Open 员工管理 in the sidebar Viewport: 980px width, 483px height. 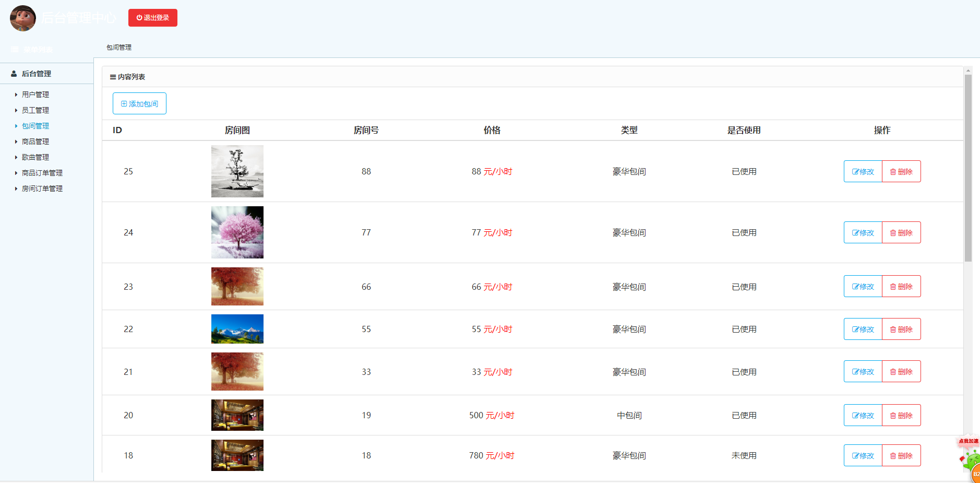[x=35, y=110]
